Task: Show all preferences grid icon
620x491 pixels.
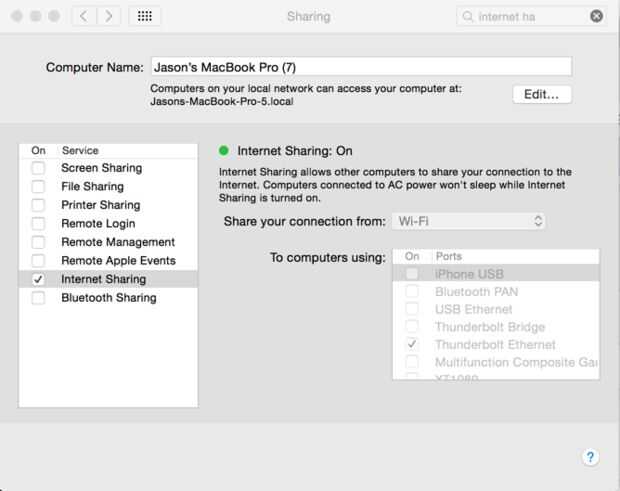Action: click(145, 16)
